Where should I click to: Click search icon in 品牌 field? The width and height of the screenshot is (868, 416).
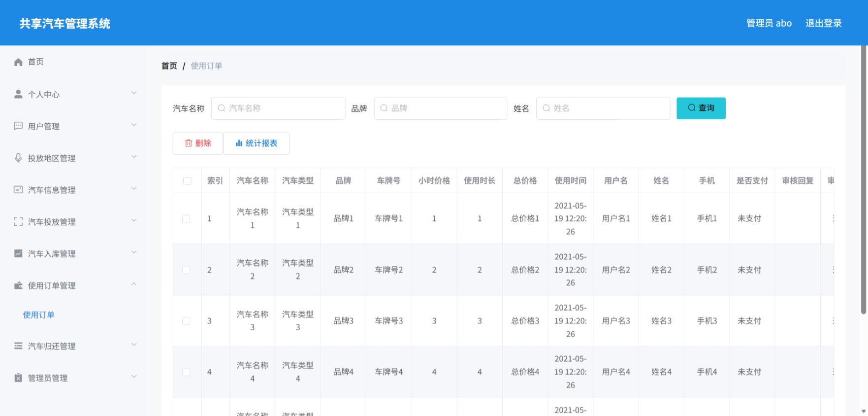(x=384, y=108)
